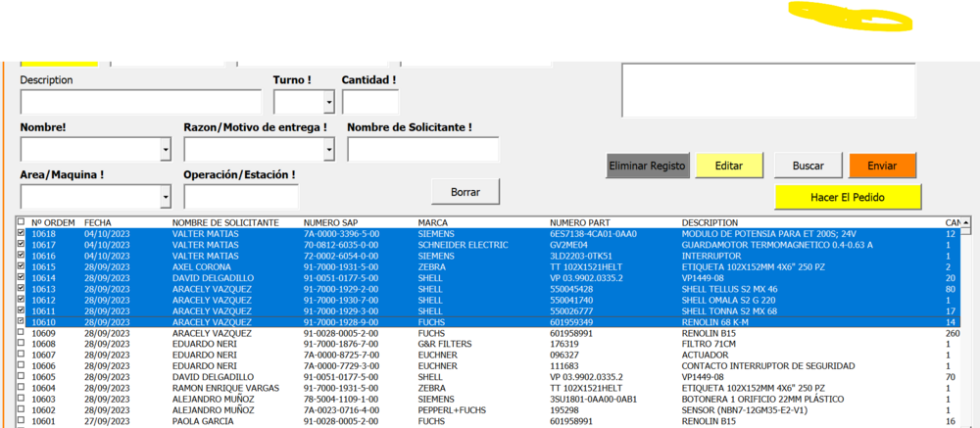This screenshot has width=980, height=428.
Task: Click the Buscar button
Action: pos(808,166)
